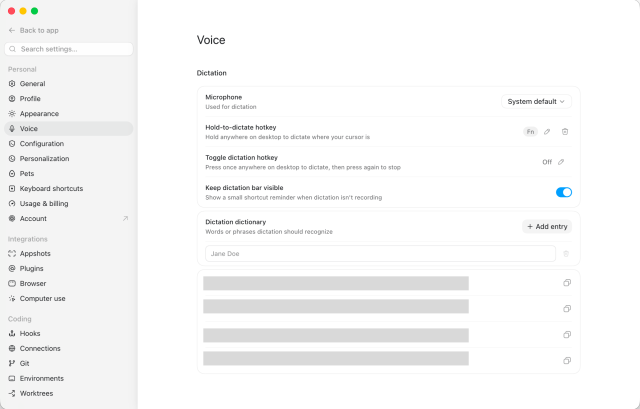The height and width of the screenshot is (409, 640).
Task: Toggle Keep dictation bar visible switch
Action: [x=564, y=192]
